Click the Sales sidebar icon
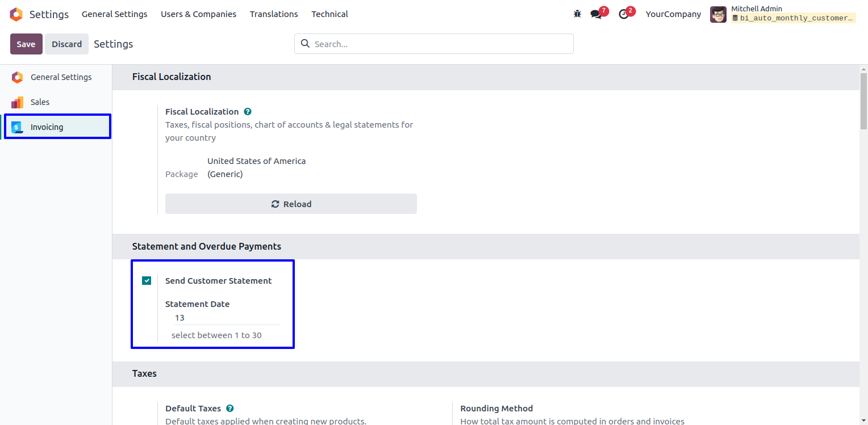This screenshot has width=868, height=425. pyautogui.click(x=17, y=102)
